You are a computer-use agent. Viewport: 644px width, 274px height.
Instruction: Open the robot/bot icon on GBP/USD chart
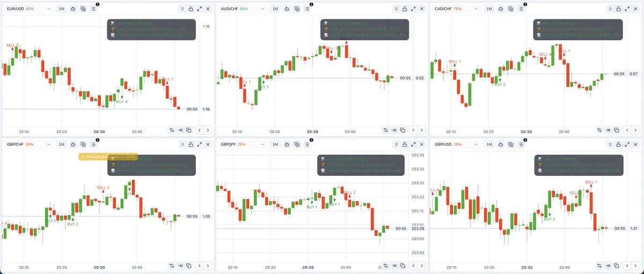pos(501,144)
